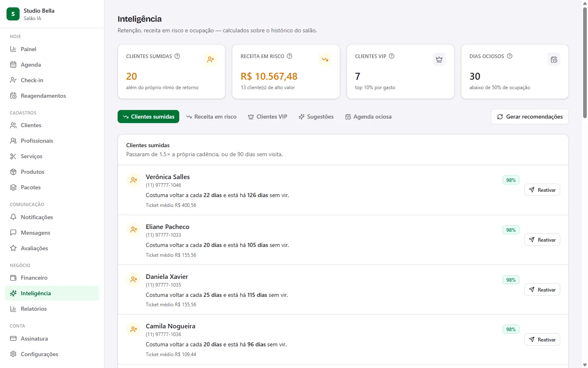
Task: Click the Inteligência page heading
Action: point(140,19)
